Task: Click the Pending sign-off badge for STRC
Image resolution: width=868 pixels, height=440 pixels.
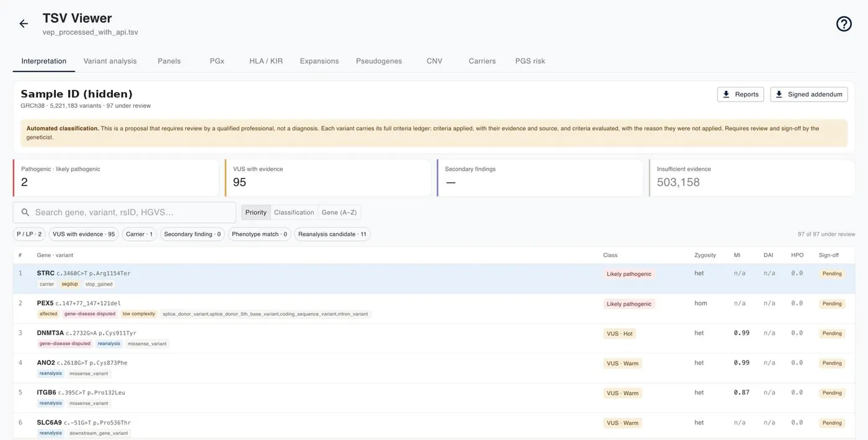Action: (x=832, y=274)
